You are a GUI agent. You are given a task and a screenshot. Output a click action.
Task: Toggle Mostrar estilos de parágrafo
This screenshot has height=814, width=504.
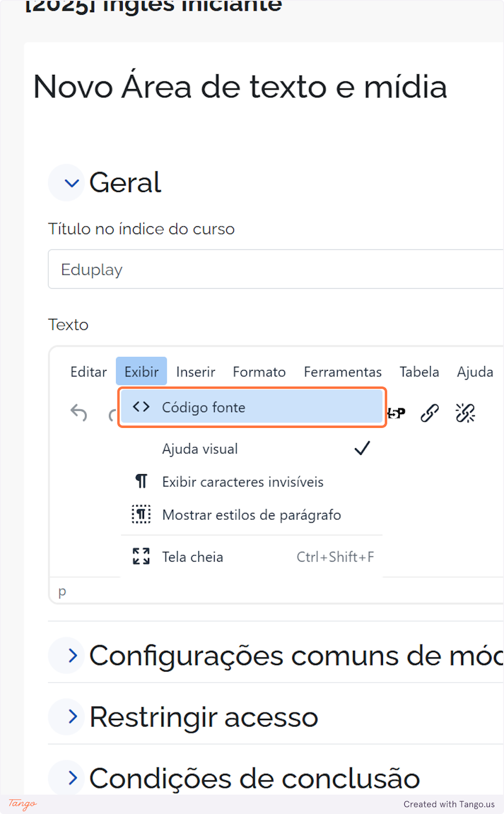pos(251,514)
